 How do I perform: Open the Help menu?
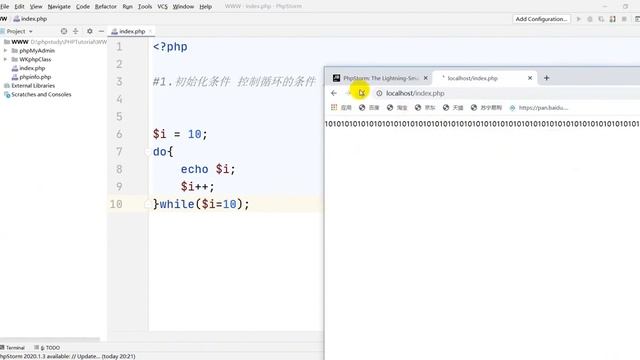click(x=205, y=7)
